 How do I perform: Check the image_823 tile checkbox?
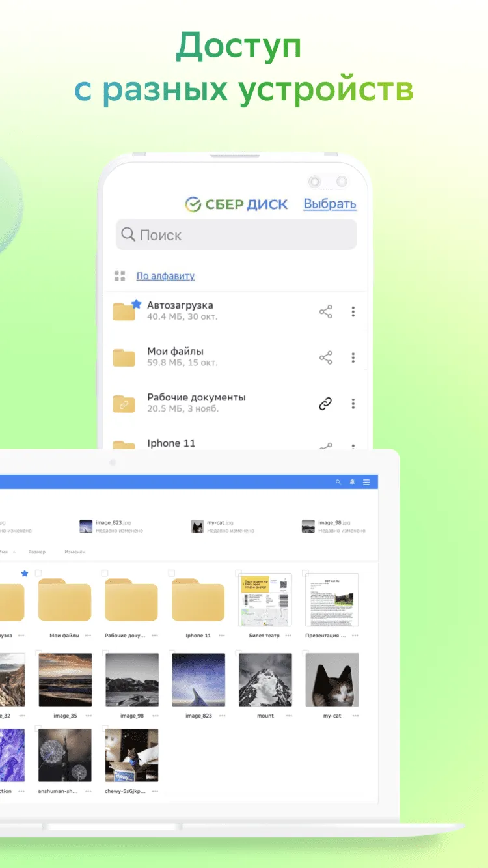pos(172,652)
